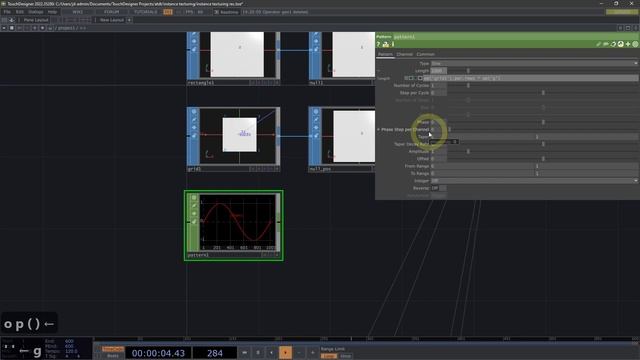Image resolution: width=640 pixels, height=360 pixels.
Task: Enable Loop range limit
Action: coord(329,356)
